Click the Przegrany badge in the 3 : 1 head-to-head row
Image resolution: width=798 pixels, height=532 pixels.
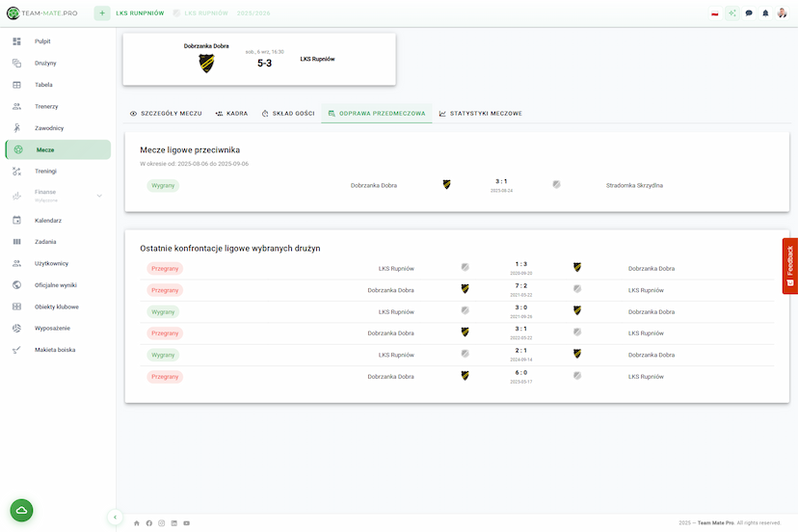pyautogui.click(x=165, y=333)
